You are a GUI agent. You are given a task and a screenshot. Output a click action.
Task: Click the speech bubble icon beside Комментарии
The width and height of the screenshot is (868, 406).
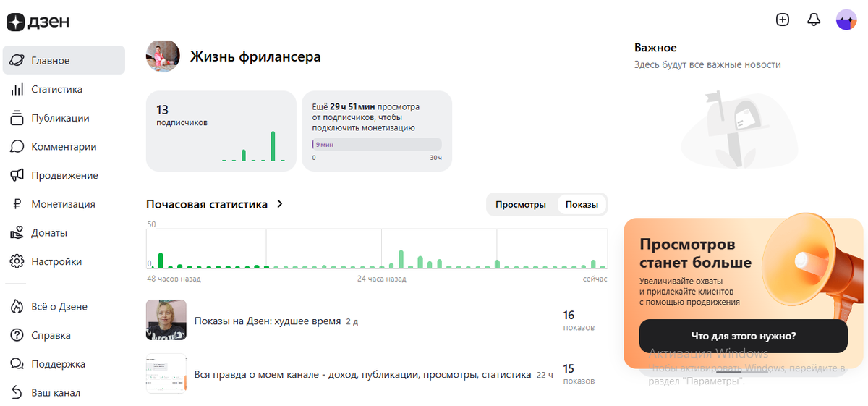17,147
